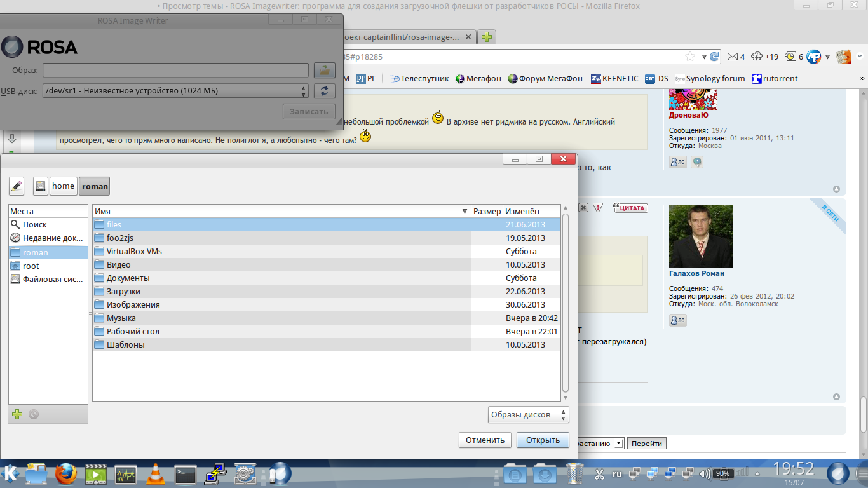Open the KEENETIC bookmark
This screenshot has width=868, height=488.
pos(614,79)
